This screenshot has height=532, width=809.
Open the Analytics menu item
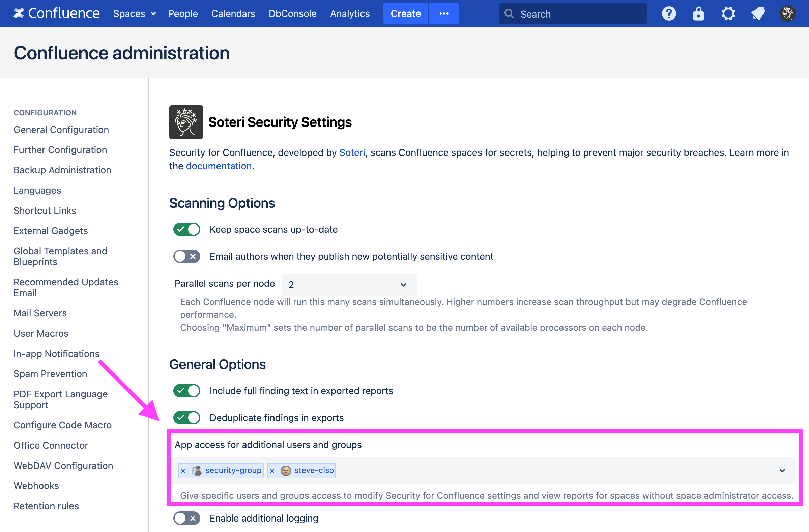pos(350,13)
